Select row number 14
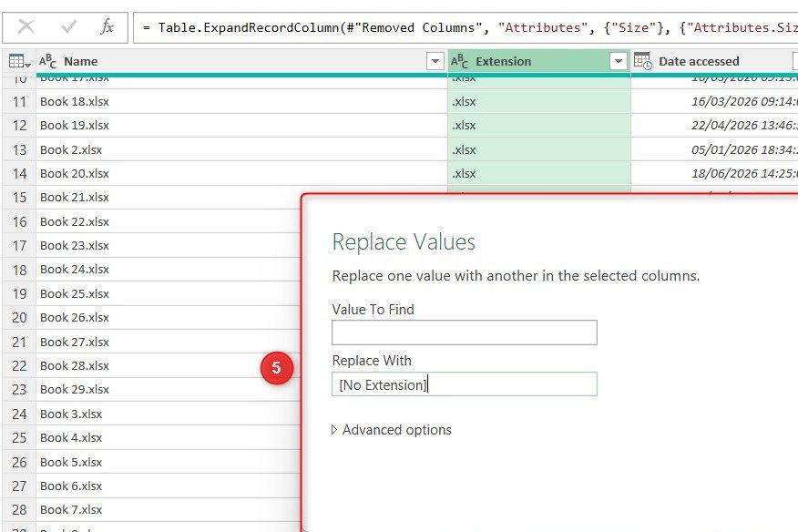 click(19, 174)
